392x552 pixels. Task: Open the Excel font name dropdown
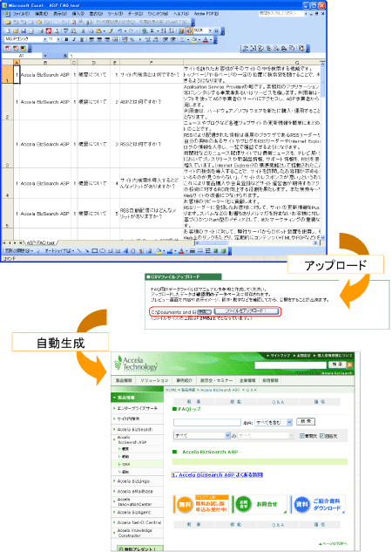click(x=44, y=39)
